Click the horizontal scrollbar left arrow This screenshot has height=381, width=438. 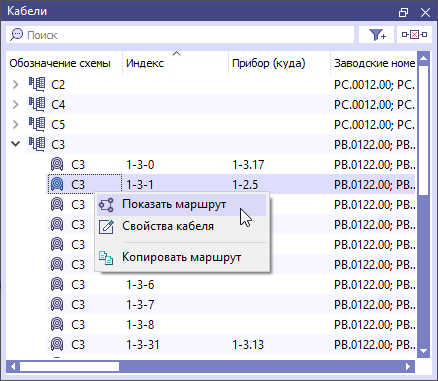click(x=13, y=367)
